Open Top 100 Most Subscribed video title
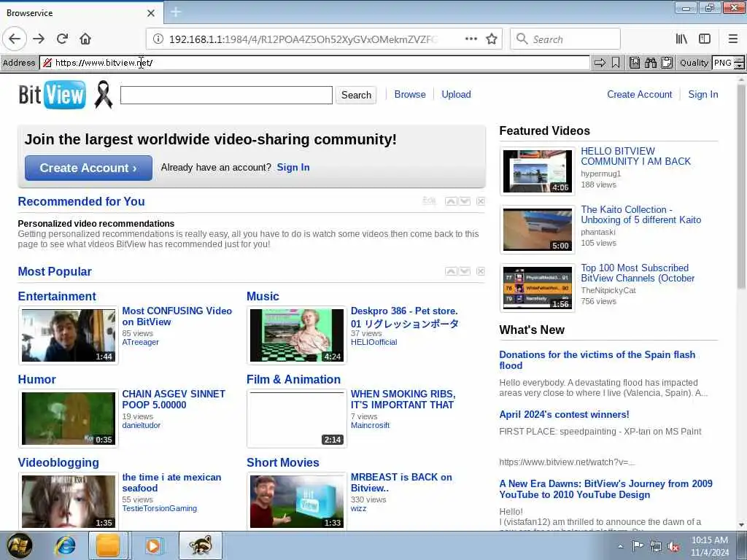The width and height of the screenshot is (747, 560). (x=638, y=273)
